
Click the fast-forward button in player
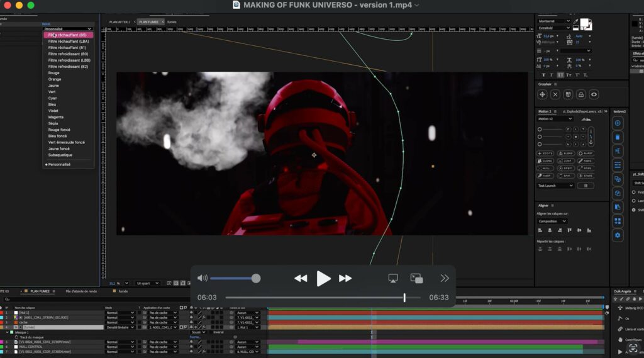(x=345, y=278)
